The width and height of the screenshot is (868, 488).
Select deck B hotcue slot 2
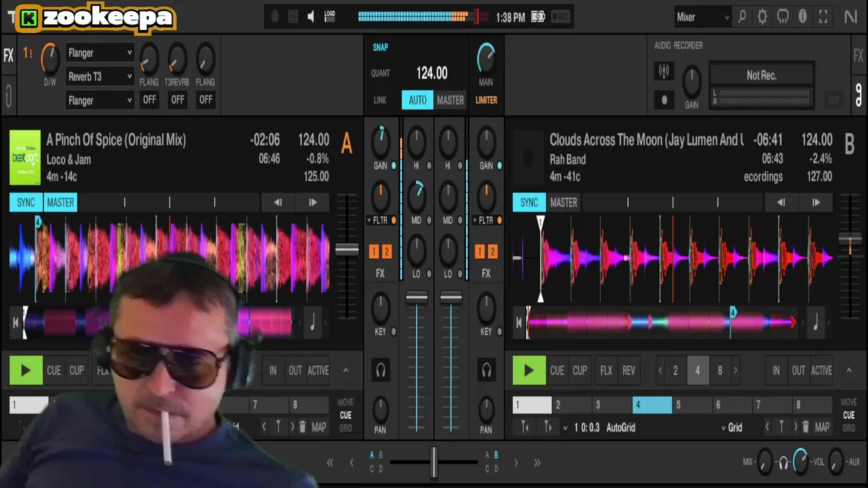coord(572,405)
